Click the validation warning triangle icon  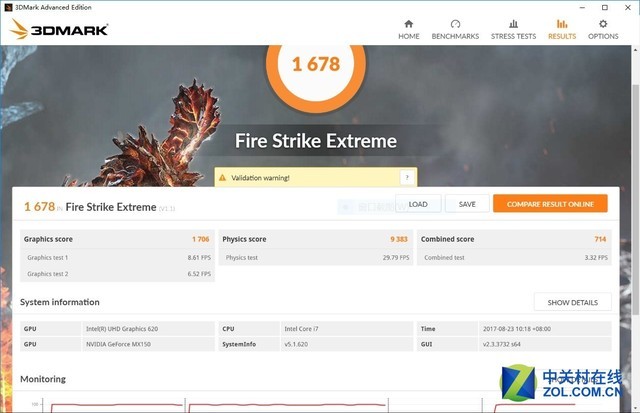pyautogui.click(x=222, y=178)
